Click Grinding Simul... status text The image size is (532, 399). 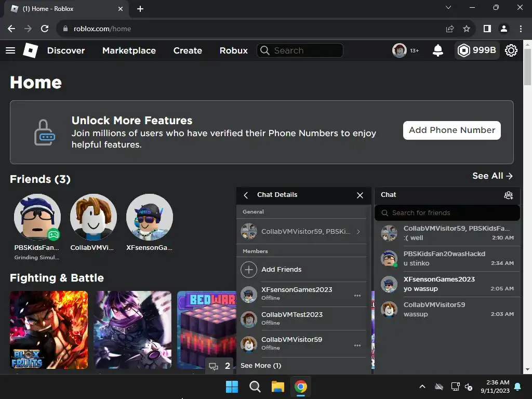(x=37, y=258)
